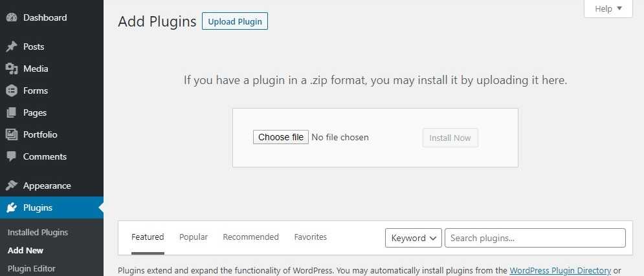Switch to the Popular plugins tab
The width and height of the screenshot is (644, 276).
coord(194,237)
